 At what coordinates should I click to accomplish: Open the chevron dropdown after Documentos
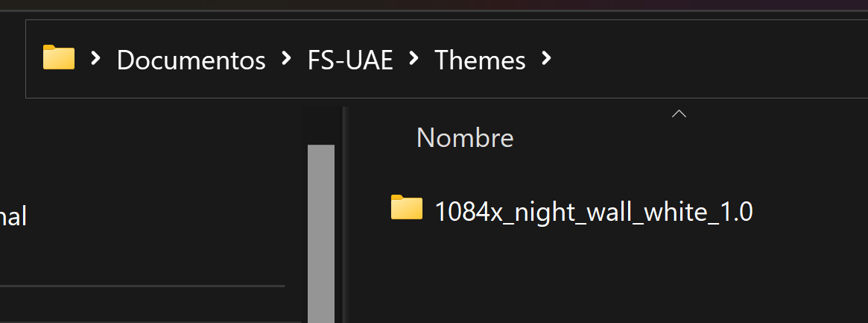coord(286,57)
